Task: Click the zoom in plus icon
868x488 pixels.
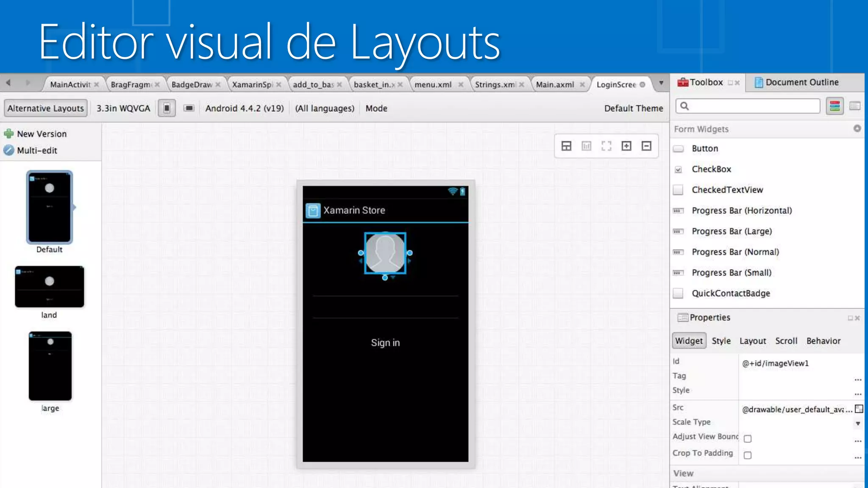Action: tap(626, 146)
